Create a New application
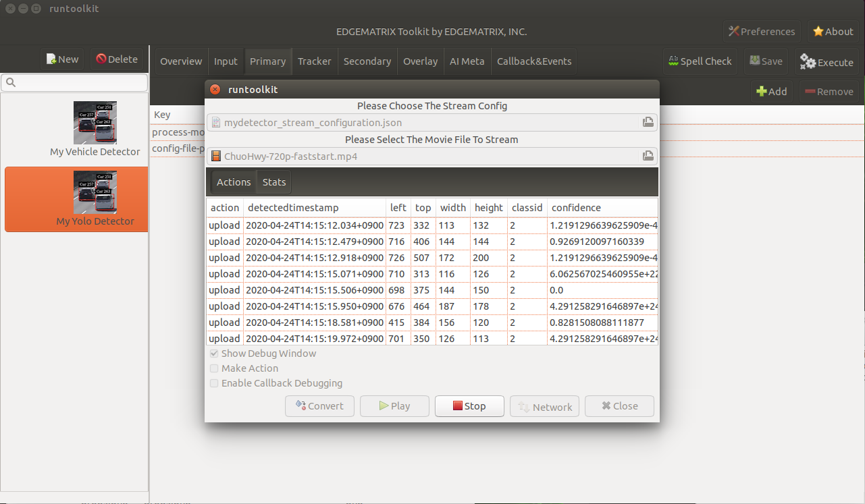 pyautogui.click(x=62, y=59)
